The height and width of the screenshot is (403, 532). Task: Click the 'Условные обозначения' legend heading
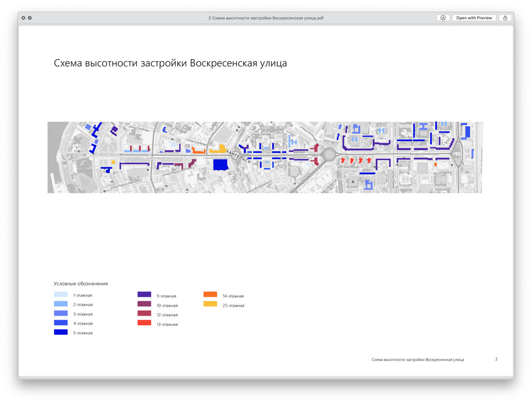pyautogui.click(x=80, y=284)
